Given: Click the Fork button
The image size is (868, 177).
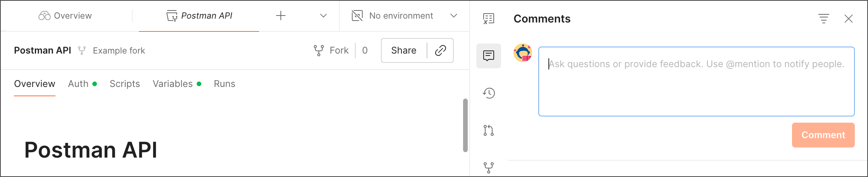Looking at the screenshot, I should click(x=332, y=50).
